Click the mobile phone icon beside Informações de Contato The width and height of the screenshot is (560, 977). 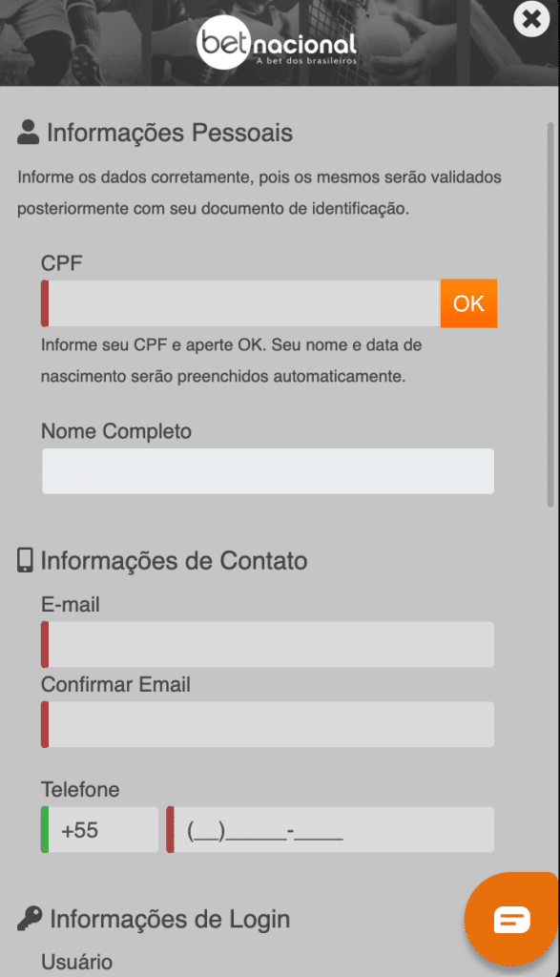[x=25, y=560]
